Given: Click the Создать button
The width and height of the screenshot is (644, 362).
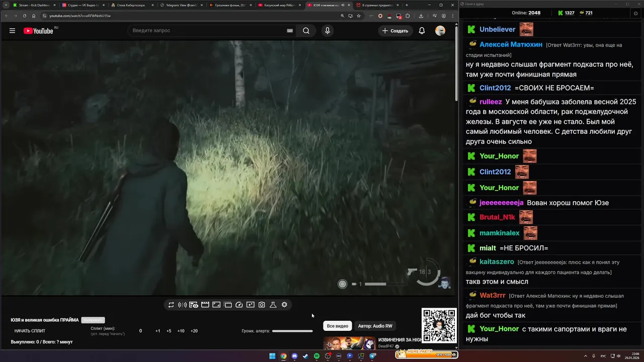Looking at the screenshot, I should 395,31.
